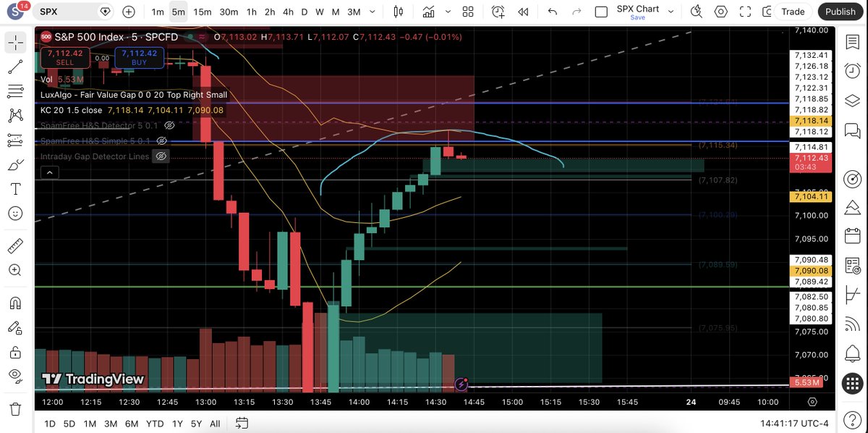Select the text annotation tool
Image resolution: width=868 pixels, height=433 pixels.
[x=15, y=189]
